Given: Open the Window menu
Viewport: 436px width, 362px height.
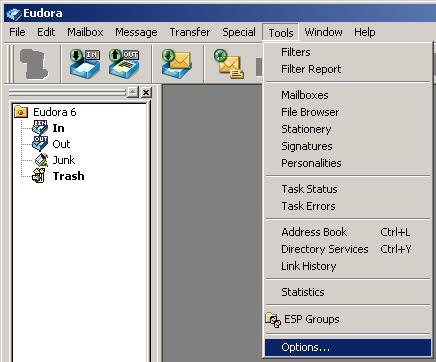Looking at the screenshot, I should coord(323,32).
